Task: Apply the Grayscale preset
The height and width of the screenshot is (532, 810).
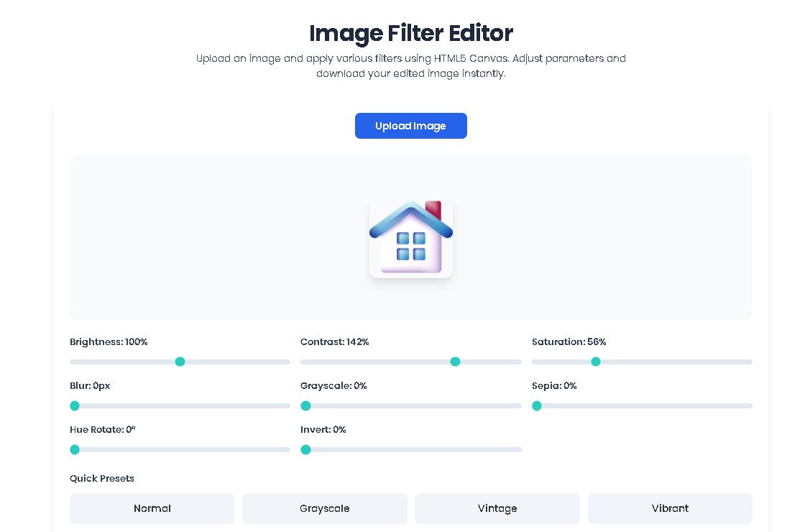Action: click(x=324, y=508)
